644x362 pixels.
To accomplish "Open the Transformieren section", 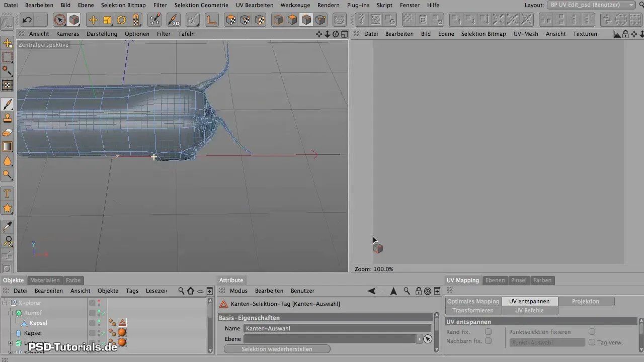I will click(x=473, y=310).
